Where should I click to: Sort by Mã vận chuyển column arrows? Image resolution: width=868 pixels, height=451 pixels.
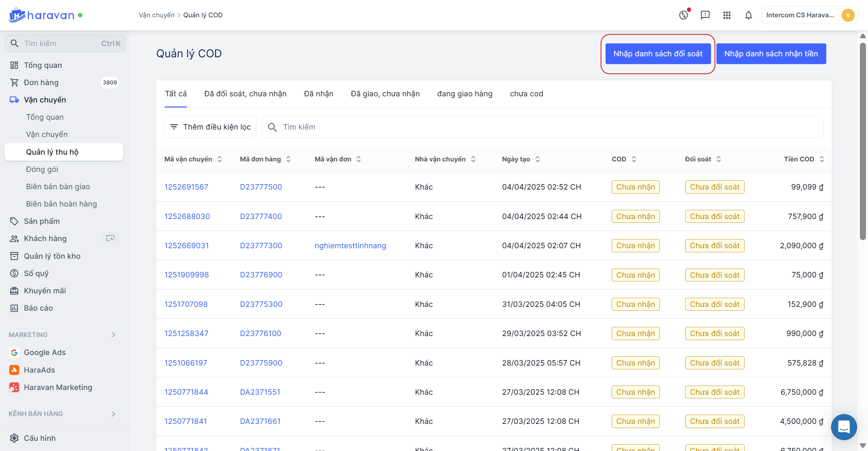tap(220, 159)
